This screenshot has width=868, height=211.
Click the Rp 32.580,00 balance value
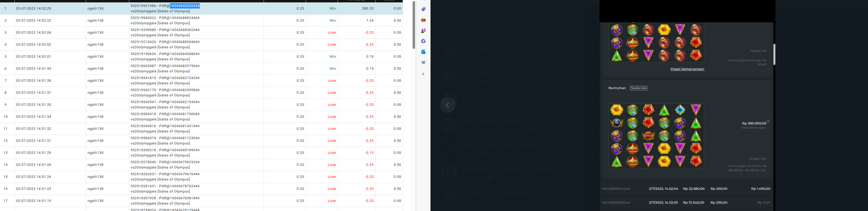tap(694, 189)
